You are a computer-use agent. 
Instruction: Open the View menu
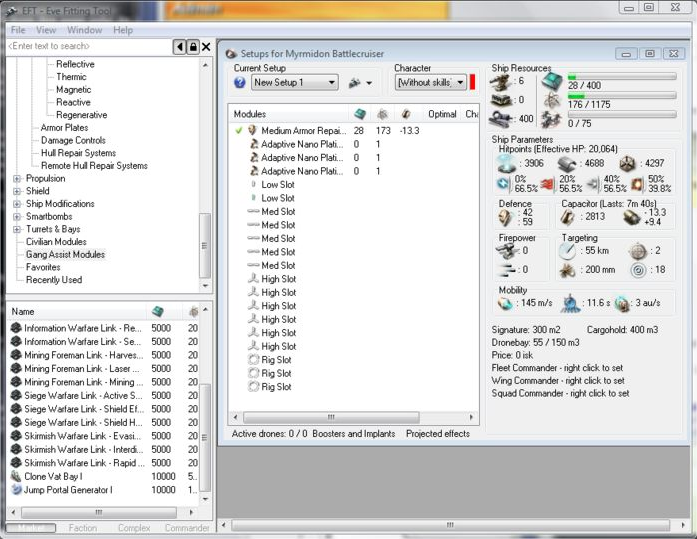click(46, 30)
